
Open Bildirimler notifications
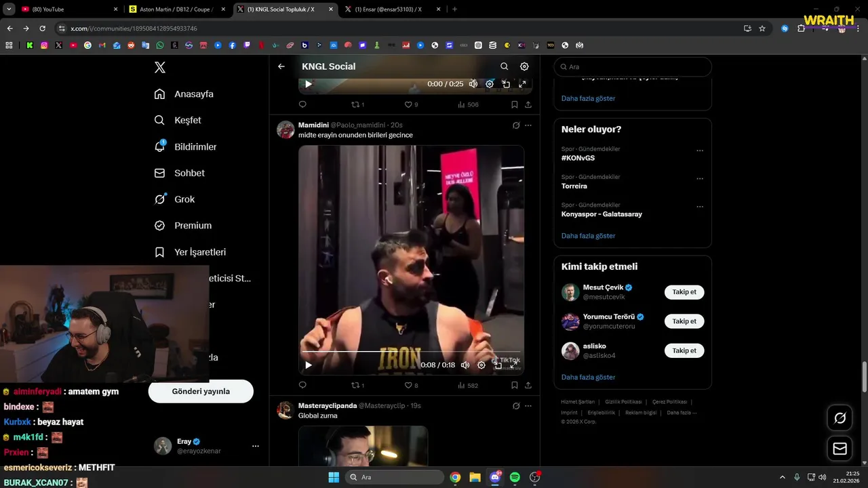pyautogui.click(x=185, y=146)
